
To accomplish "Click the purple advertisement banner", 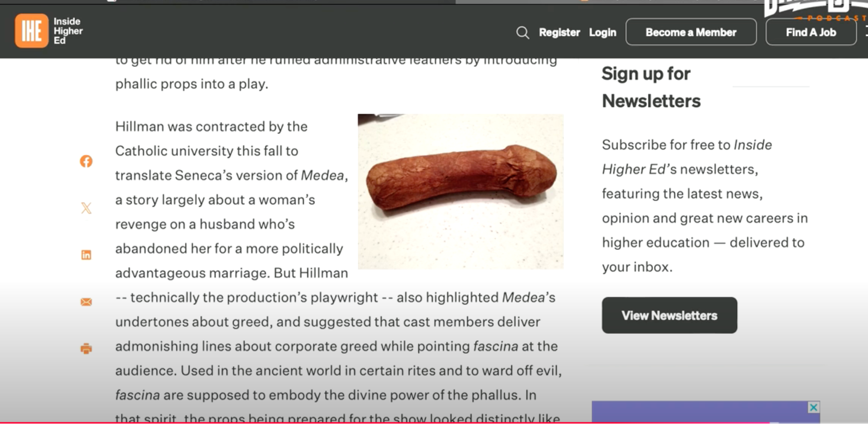I will (x=706, y=412).
